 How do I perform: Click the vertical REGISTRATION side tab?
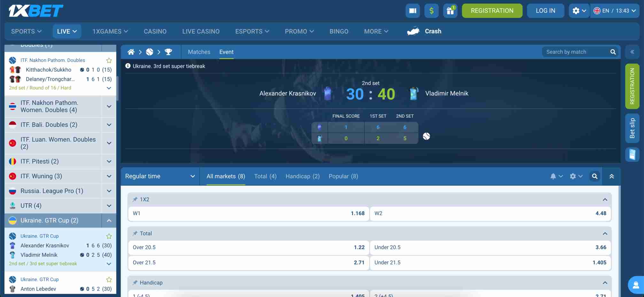632,86
